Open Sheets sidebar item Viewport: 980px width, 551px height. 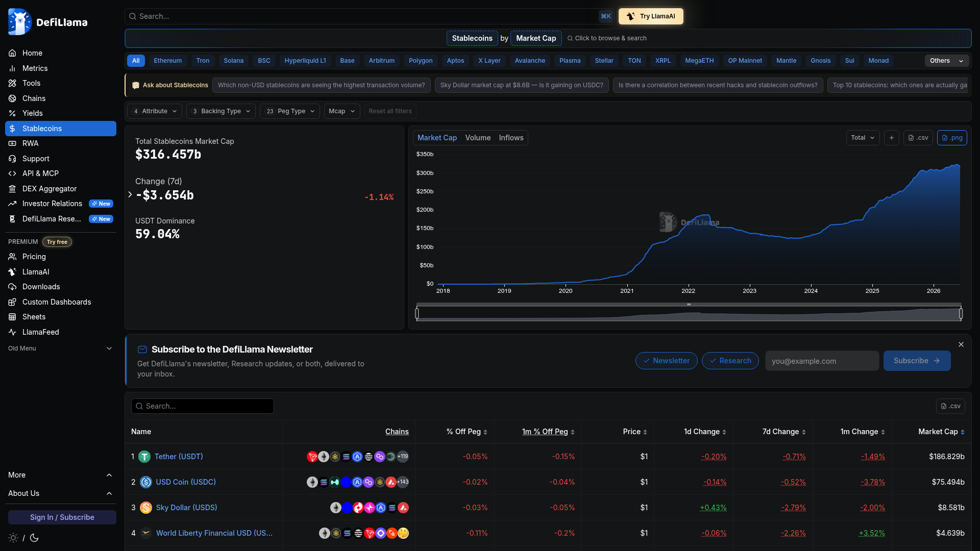tap(61, 317)
